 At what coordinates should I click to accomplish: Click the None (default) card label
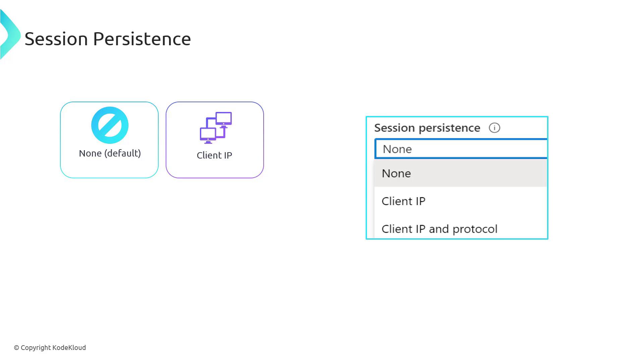pyautogui.click(x=110, y=153)
